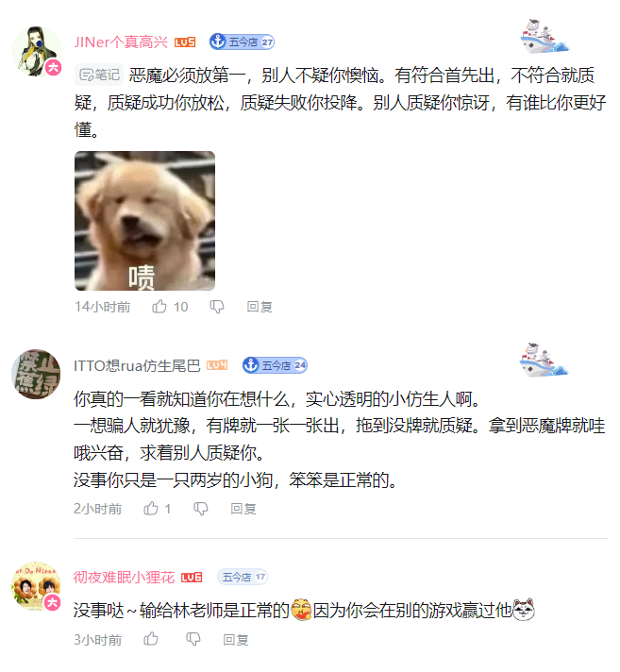
Task: Dislike 彻夜难眠小狸花's comment
Action: pyautogui.click(x=193, y=639)
